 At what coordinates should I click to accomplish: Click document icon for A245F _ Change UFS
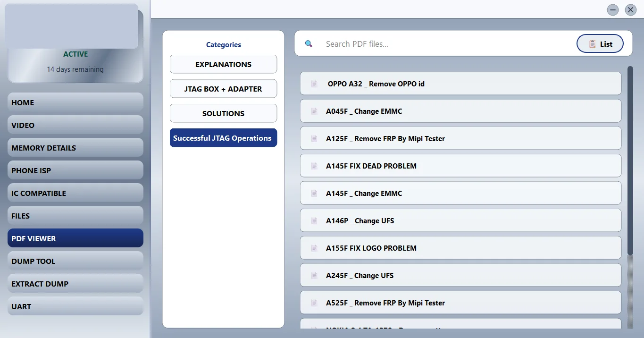314,275
